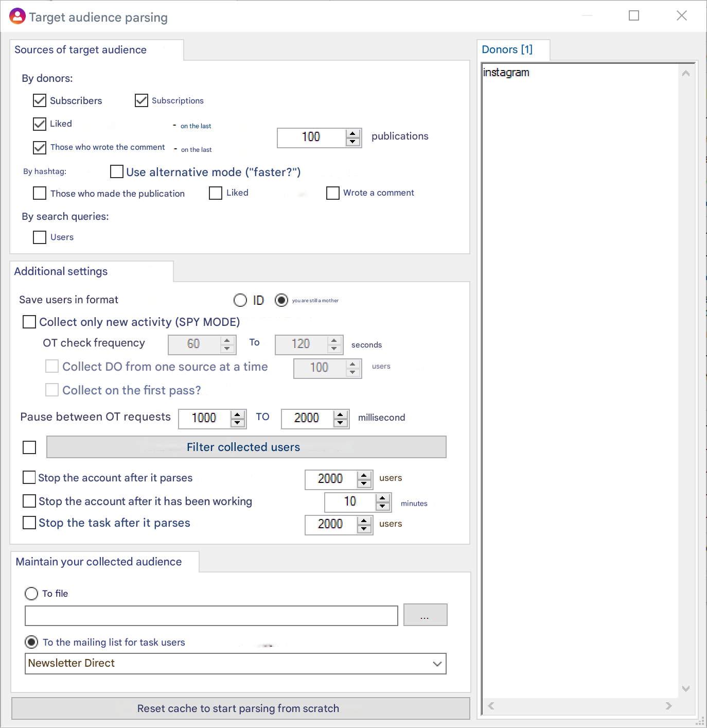Check Stop the account after it parses
Screen dimensions: 707x728
click(x=29, y=478)
